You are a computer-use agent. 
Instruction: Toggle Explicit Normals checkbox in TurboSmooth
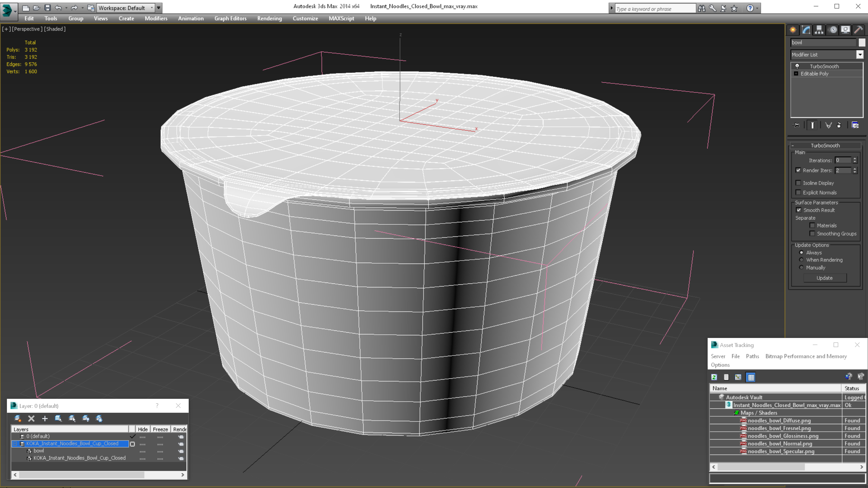[798, 192]
